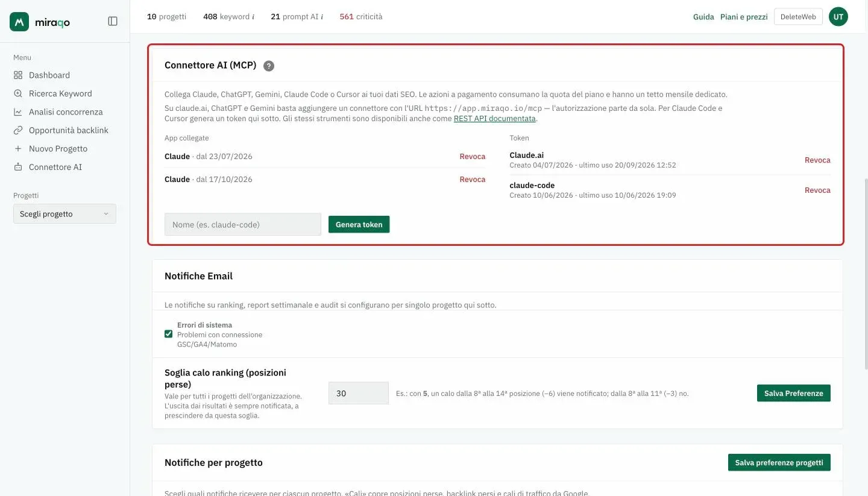Open Ricerca Keyword in the sidebar

coord(60,93)
